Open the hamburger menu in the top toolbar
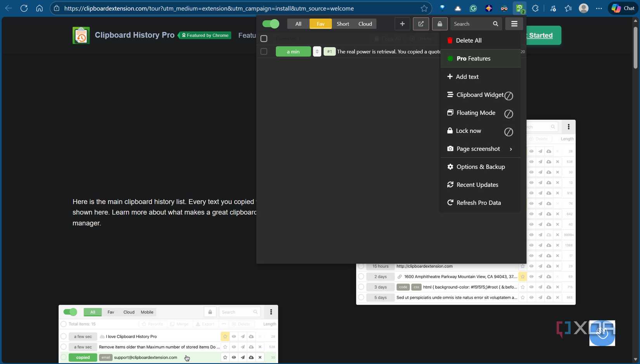The width and height of the screenshot is (640, 364). (514, 24)
